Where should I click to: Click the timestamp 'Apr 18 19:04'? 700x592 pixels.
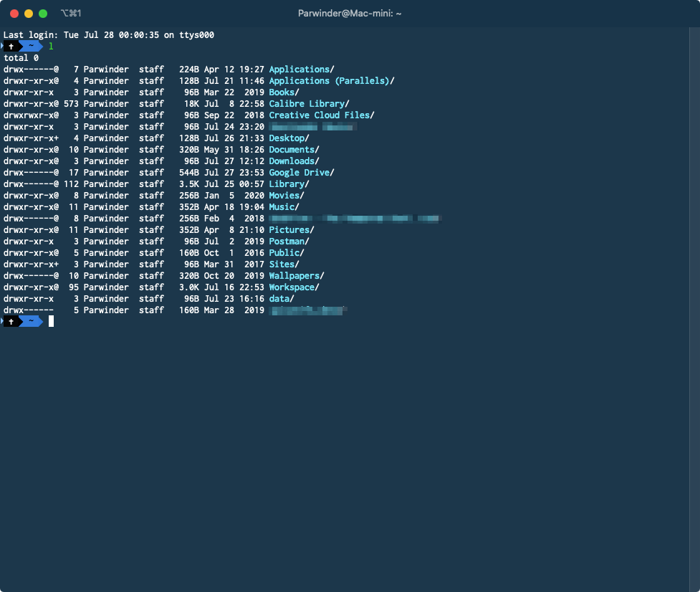(x=234, y=207)
